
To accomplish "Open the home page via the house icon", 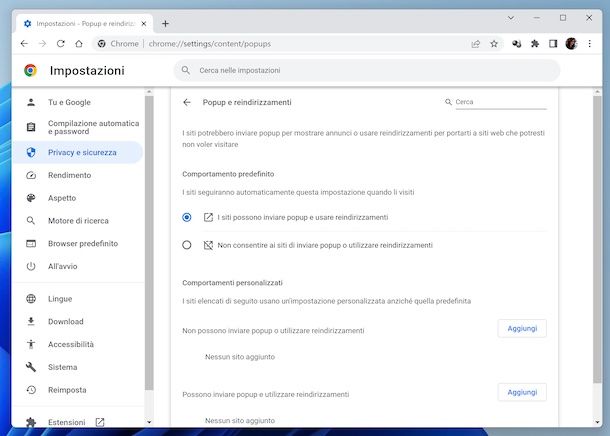I will click(79, 44).
